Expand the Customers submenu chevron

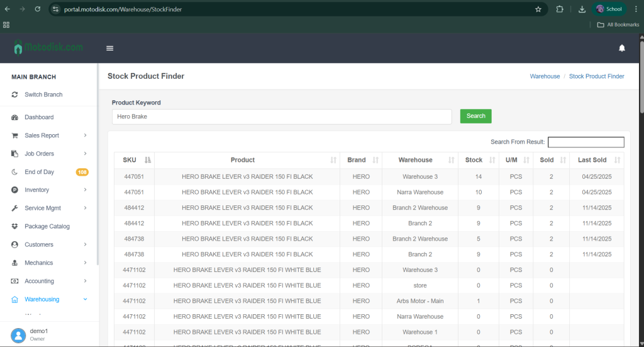click(x=85, y=245)
